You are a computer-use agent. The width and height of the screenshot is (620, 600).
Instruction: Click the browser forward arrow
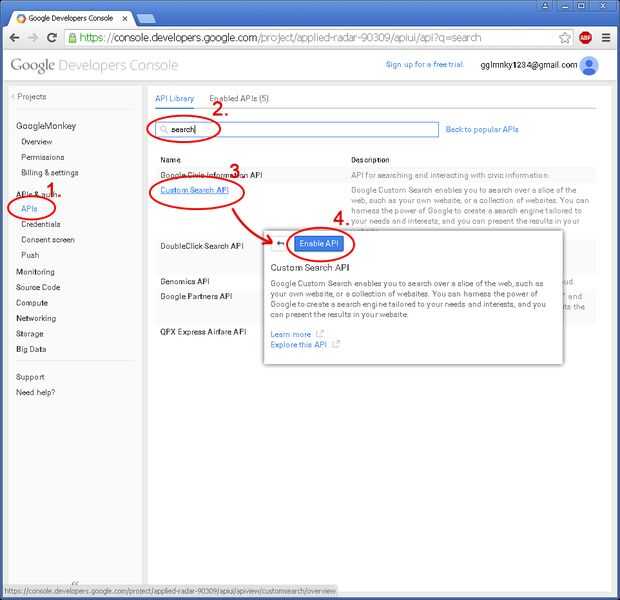pos(33,38)
